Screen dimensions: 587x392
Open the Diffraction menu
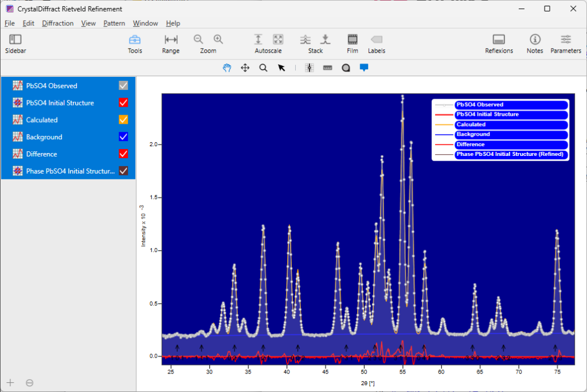click(x=57, y=23)
